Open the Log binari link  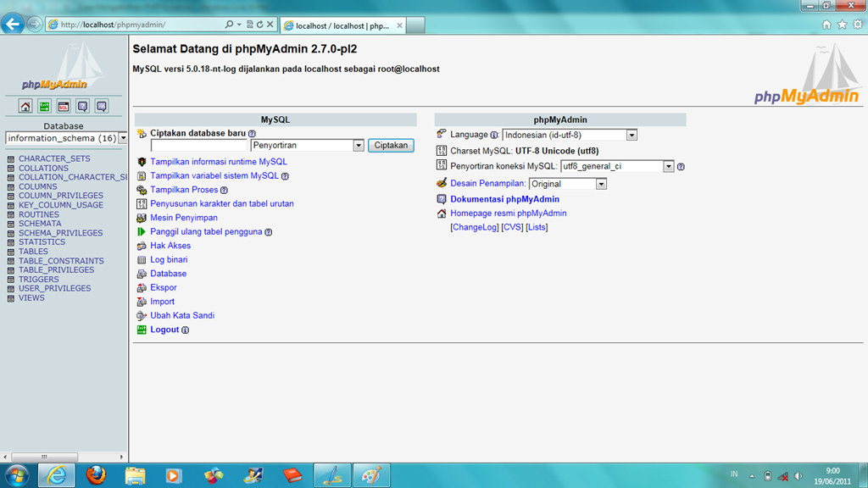tap(169, 259)
